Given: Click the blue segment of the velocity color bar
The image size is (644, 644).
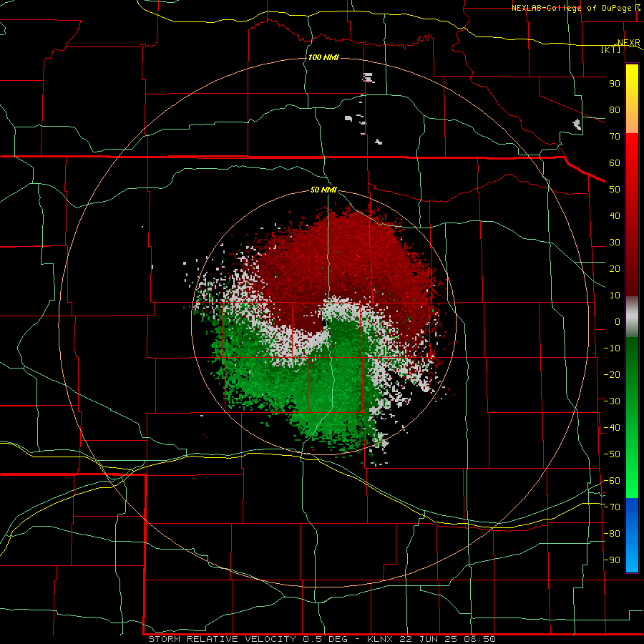Looking at the screenshot, I should pos(632,535).
